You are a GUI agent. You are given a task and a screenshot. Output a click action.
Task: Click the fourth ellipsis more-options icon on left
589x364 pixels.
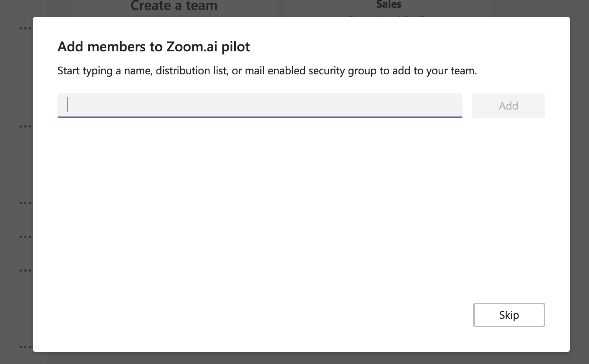(x=25, y=236)
